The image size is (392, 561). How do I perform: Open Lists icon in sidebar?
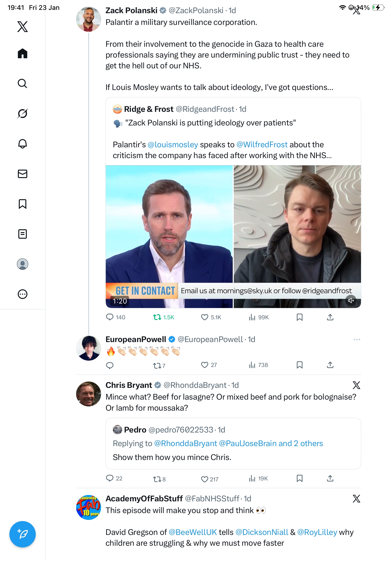(23, 234)
